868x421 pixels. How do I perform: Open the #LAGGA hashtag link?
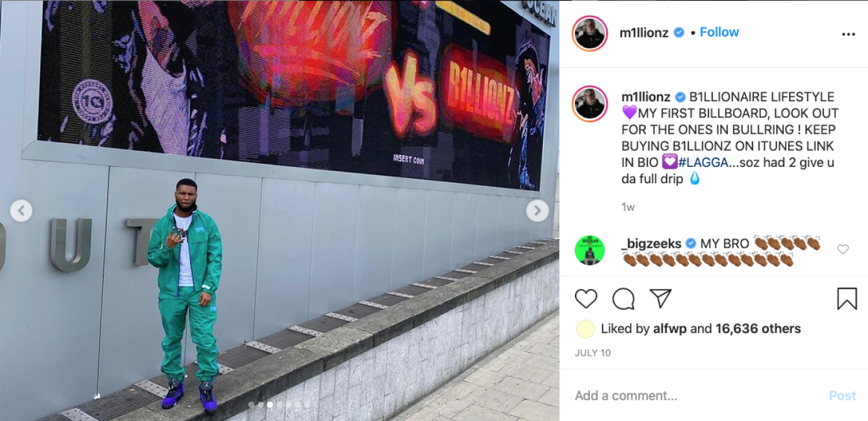click(702, 162)
